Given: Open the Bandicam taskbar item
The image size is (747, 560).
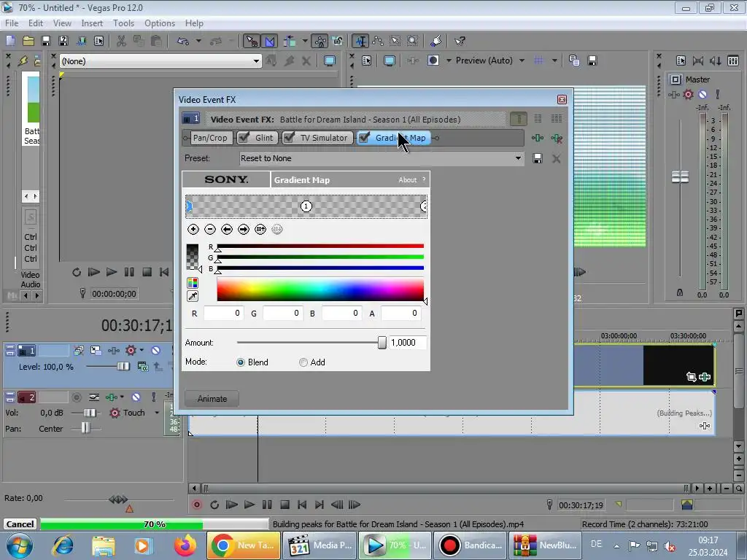Looking at the screenshot, I should [x=471, y=545].
